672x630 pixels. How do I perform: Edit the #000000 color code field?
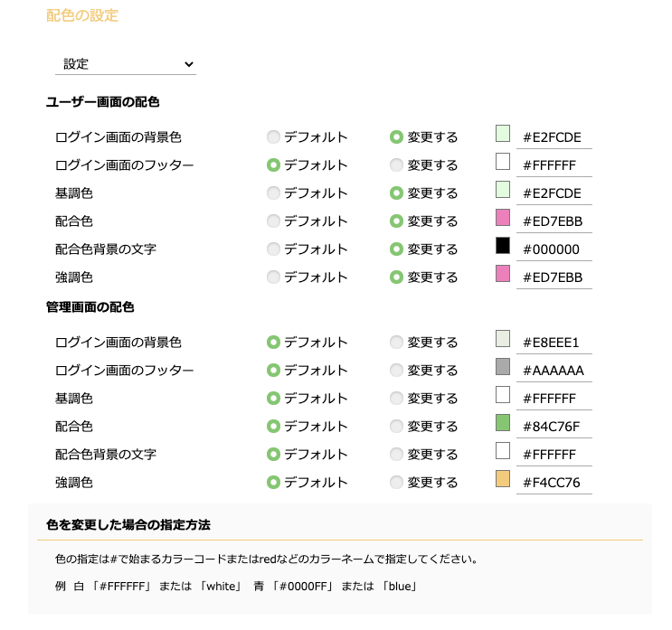pos(554,249)
